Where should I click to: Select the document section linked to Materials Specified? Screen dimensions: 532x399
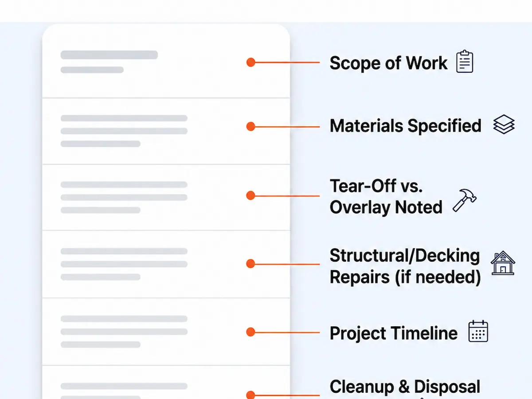pos(166,131)
